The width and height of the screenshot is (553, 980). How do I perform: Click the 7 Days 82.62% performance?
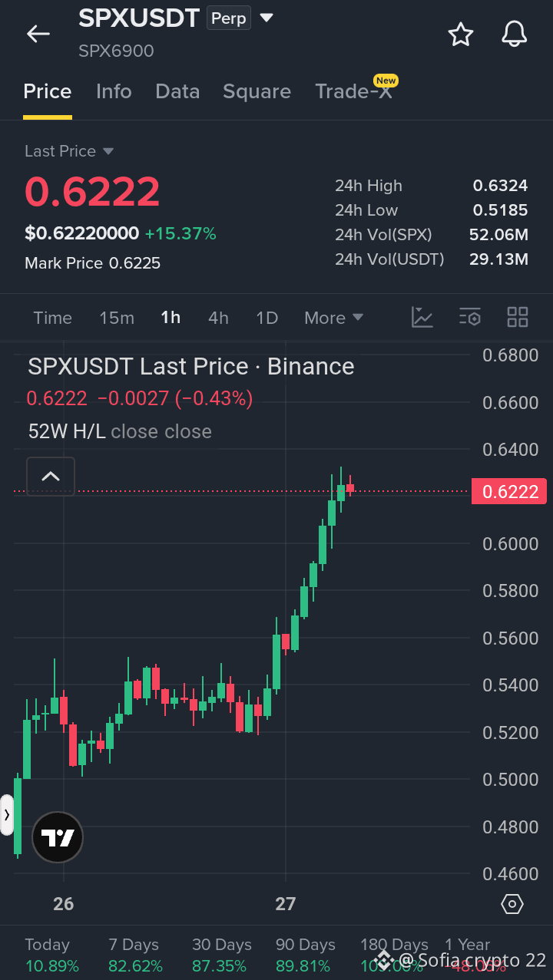135,955
